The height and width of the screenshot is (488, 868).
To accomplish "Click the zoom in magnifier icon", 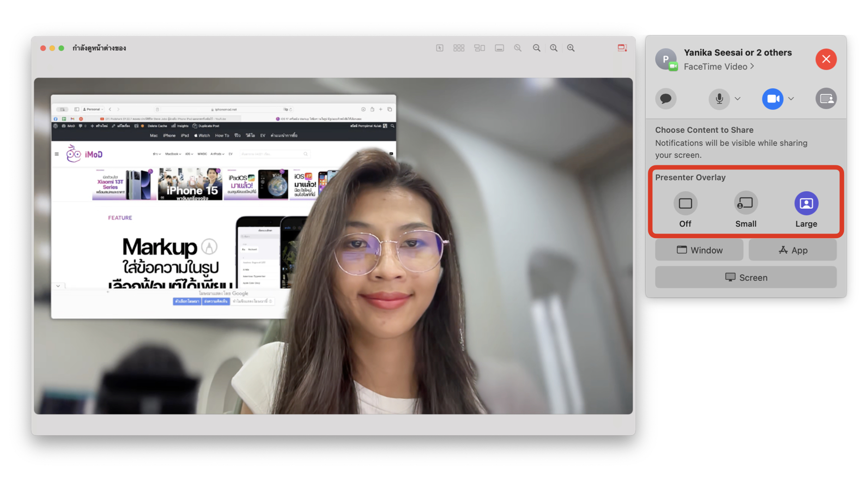I will [x=571, y=48].
